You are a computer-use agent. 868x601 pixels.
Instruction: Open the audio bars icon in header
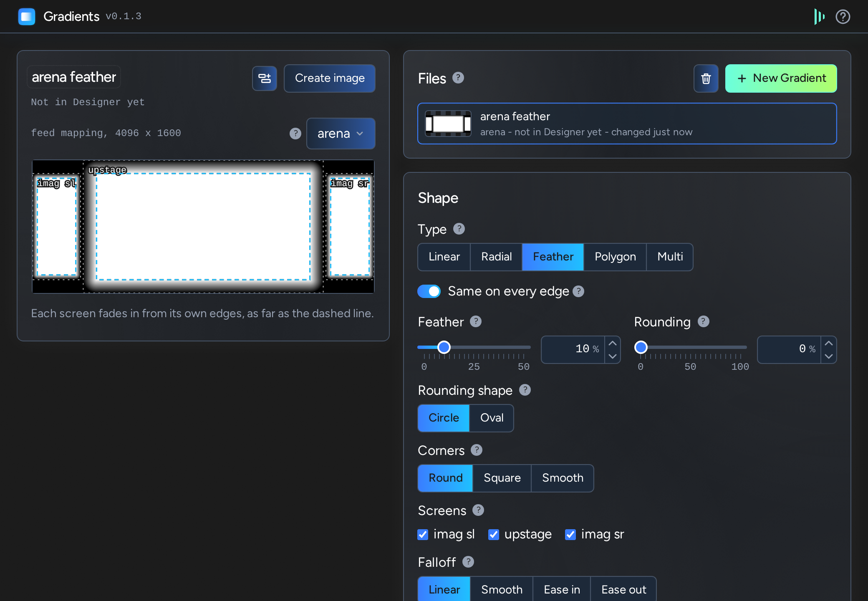point(819,17)
